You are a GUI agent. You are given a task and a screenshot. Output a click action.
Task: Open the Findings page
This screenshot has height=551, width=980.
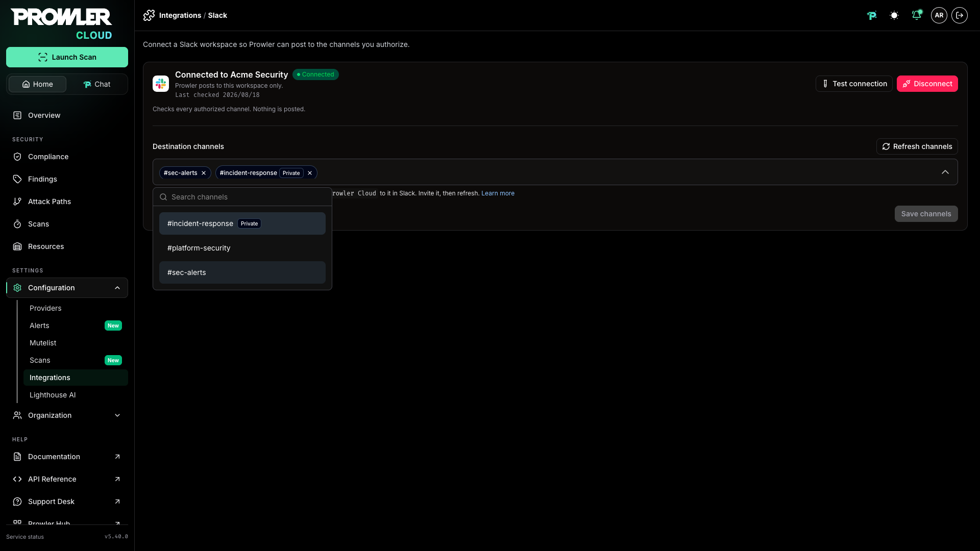coord(67,179)
